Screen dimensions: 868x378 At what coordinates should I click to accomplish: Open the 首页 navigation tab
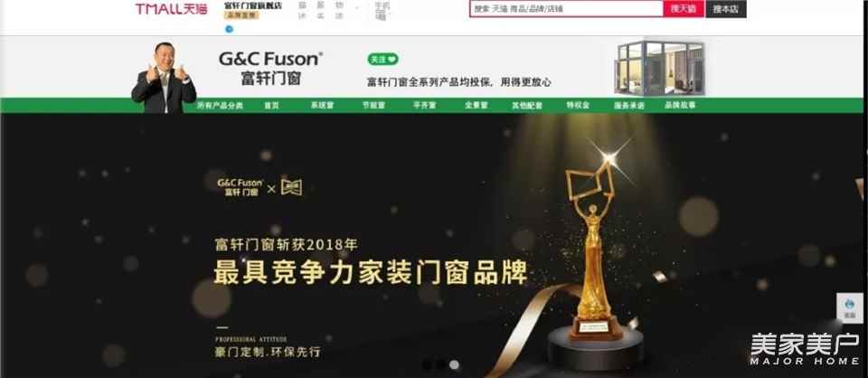pos(271,105)
